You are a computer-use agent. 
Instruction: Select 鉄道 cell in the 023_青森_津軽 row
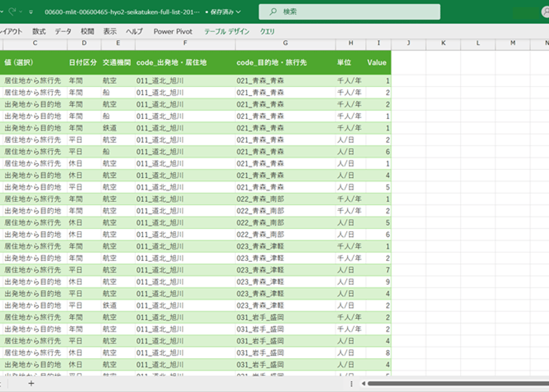118,305
